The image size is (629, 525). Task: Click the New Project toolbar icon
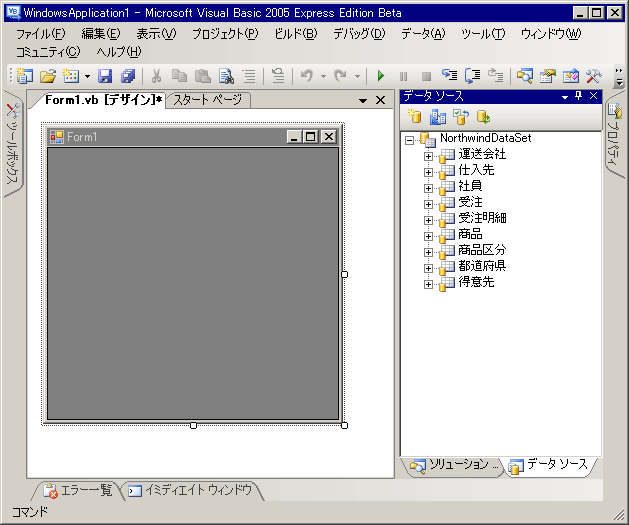pyautogui.click(x=25, y=75)
